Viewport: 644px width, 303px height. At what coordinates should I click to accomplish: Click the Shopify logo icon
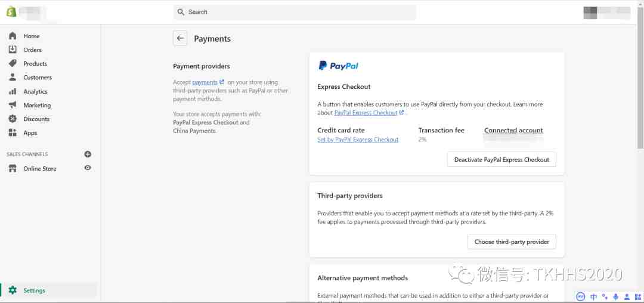coord(11,12)
